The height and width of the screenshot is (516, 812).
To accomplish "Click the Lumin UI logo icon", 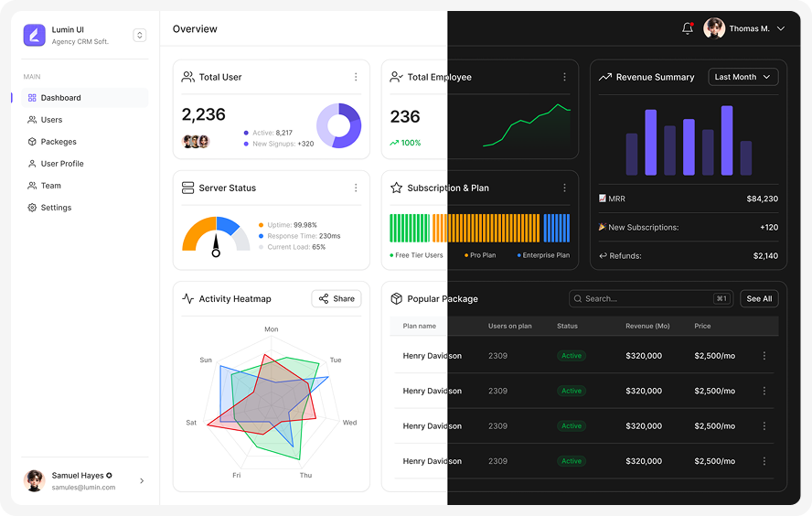I will [35, 35].
